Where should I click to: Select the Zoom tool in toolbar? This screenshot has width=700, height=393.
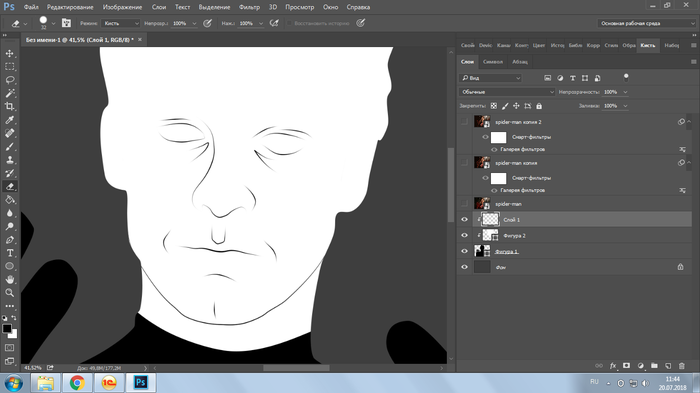coord(9,293)
